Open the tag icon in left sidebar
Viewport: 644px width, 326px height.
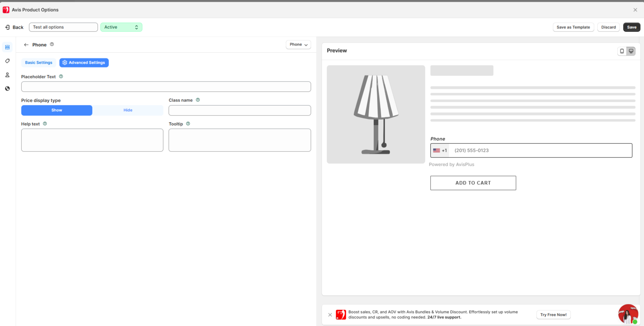7,61
